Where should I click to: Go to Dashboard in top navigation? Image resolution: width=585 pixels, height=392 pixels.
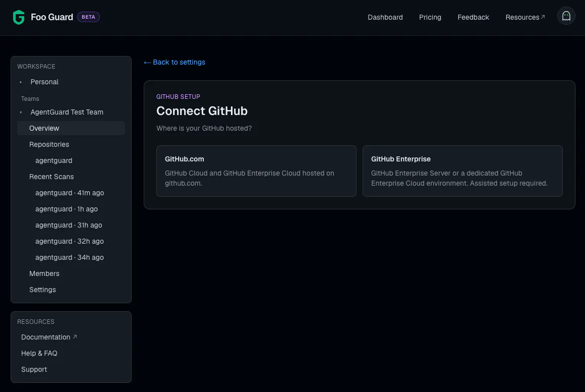tap(385, 17)
